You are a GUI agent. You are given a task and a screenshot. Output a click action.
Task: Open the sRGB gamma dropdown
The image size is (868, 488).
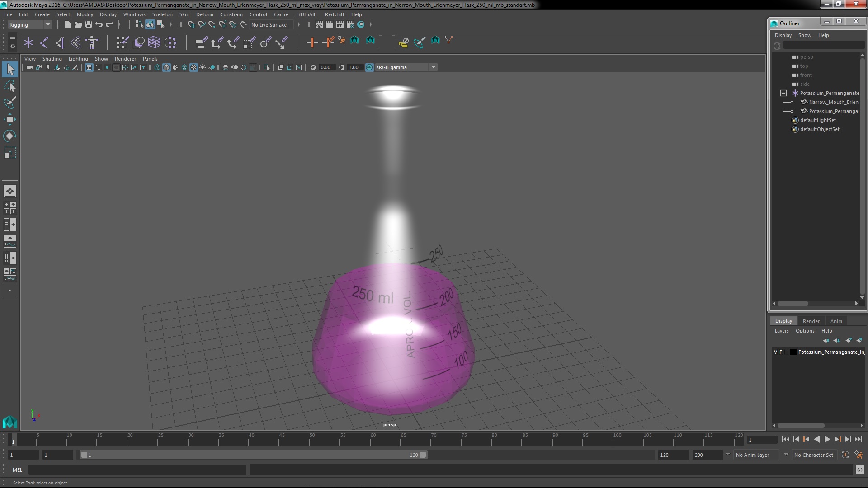point(406,67)
